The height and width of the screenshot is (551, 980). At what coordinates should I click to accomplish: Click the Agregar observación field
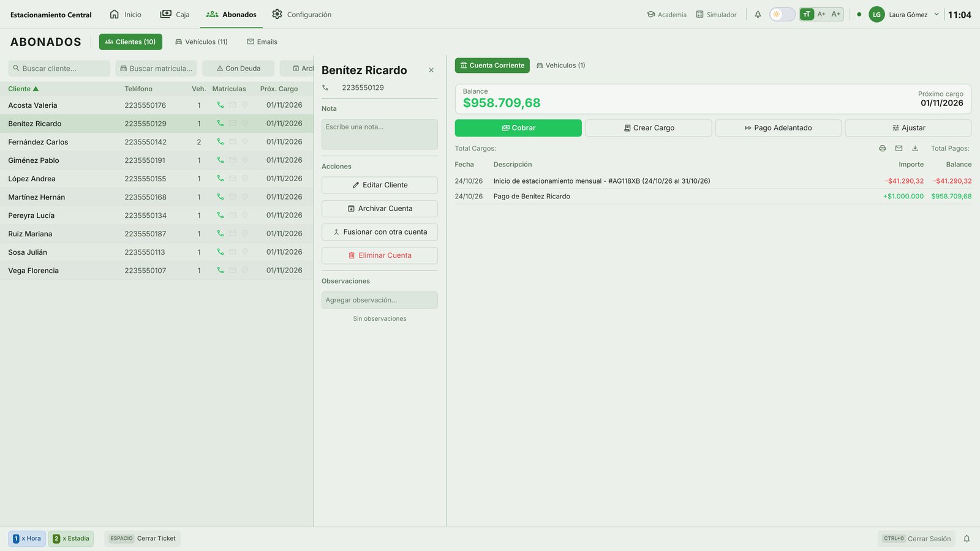click(380, 300)
